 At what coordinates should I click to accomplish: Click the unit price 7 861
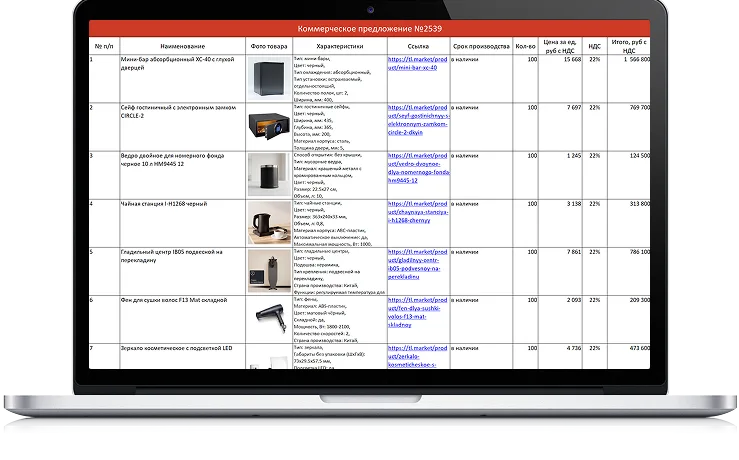[574, 252]
